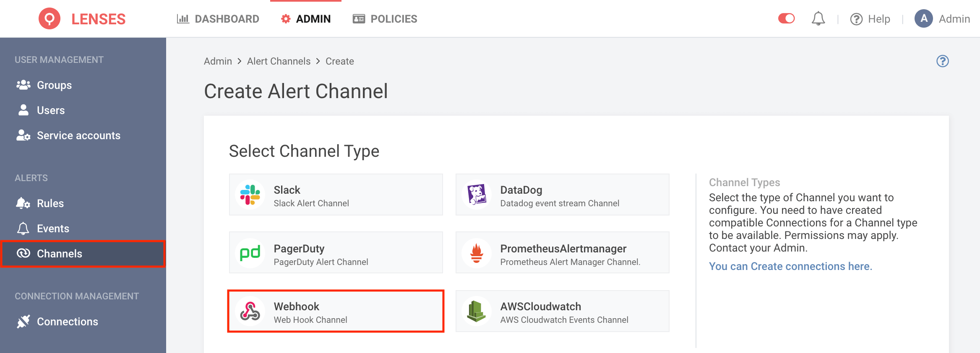Click the Events bell icon

point(23,228)
